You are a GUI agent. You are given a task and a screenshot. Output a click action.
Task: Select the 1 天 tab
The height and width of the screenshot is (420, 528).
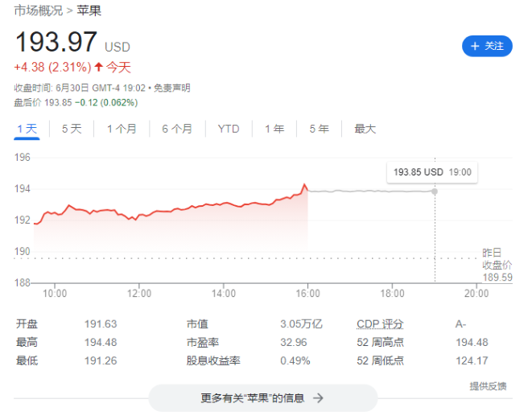(27, 129)
